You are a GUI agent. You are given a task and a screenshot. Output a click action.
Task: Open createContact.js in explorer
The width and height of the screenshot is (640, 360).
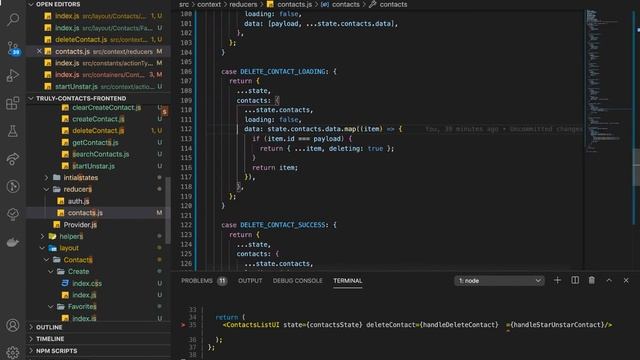click(x=98, y=119)
